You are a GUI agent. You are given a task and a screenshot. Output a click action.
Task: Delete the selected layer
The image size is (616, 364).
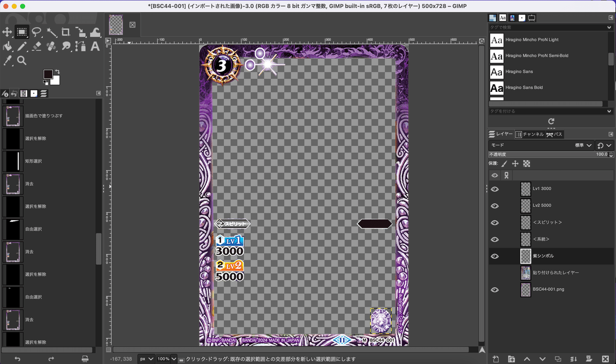pyautogui.click(x=606, y=358)
